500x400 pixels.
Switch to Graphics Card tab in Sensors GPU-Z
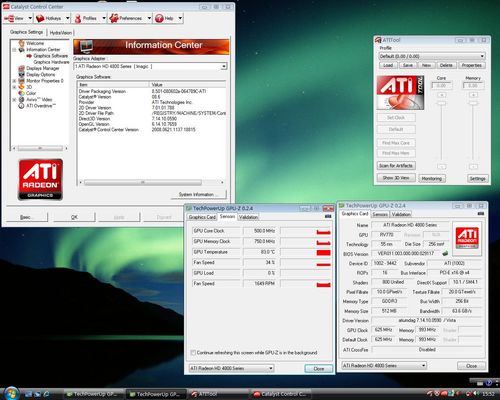[x=202, y=217]
